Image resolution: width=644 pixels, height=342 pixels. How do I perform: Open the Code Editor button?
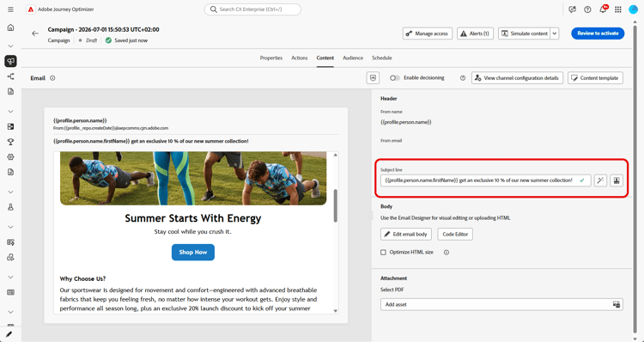pyautogui.click(x=455, y=235)
